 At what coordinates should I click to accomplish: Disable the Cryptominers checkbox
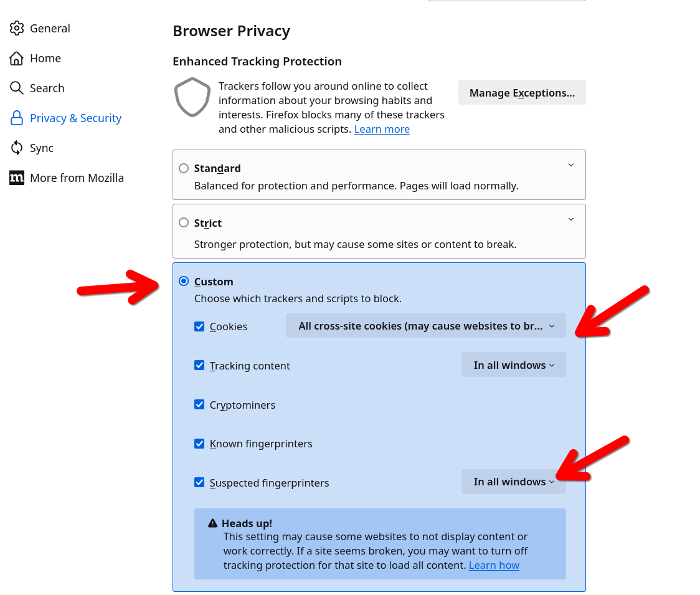199,405
